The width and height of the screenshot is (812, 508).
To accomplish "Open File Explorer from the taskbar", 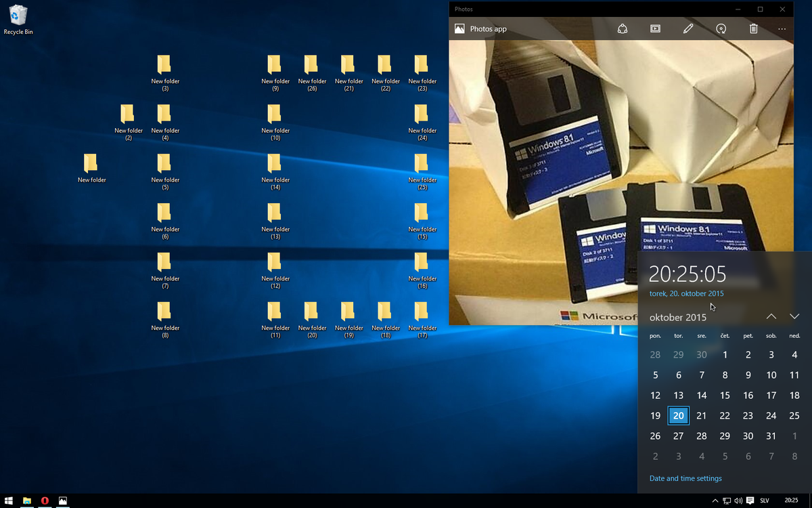I will click(x=27, y=501).
